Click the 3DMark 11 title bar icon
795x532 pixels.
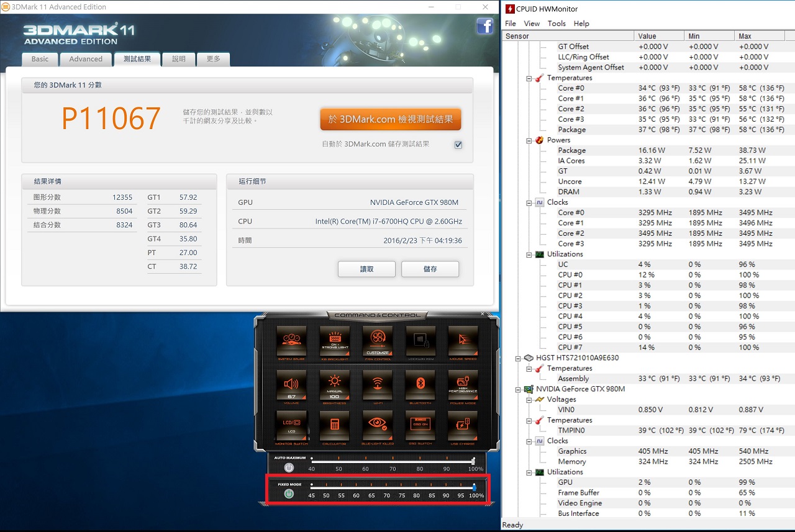click(6, 7)
